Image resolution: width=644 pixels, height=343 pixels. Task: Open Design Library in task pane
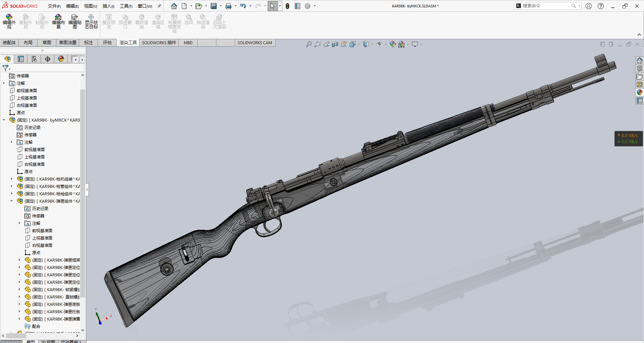(640, 68)
